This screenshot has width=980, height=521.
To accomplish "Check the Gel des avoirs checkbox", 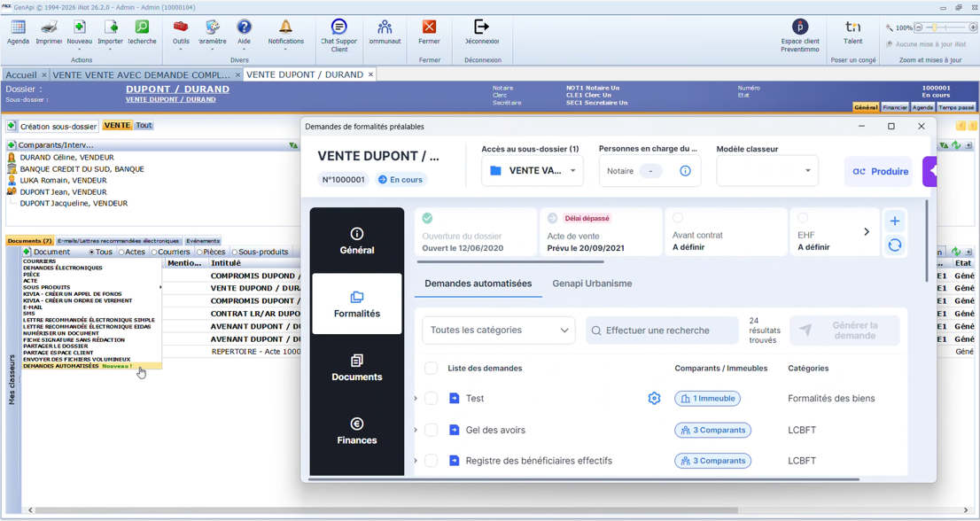I will point(432,430).
